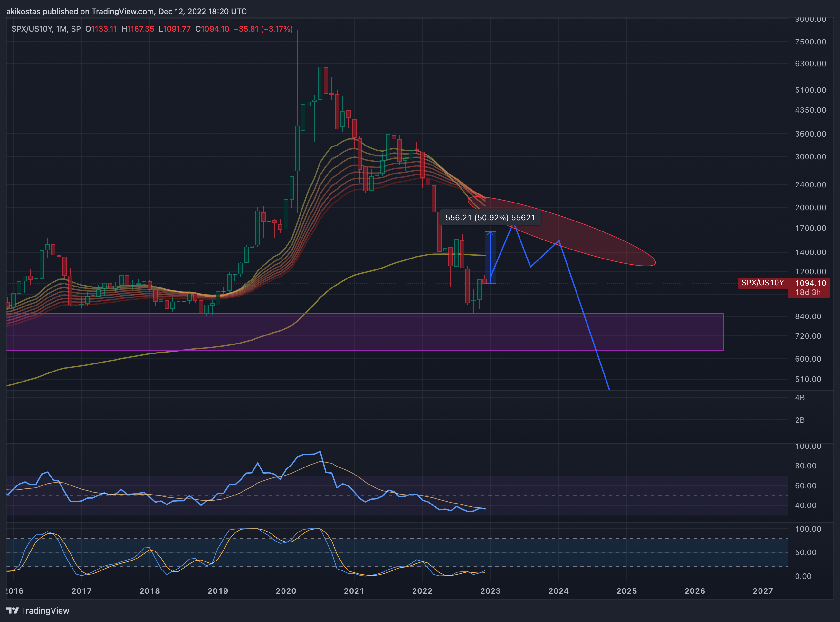Click the 4B volume axis label

coord(800,398)
